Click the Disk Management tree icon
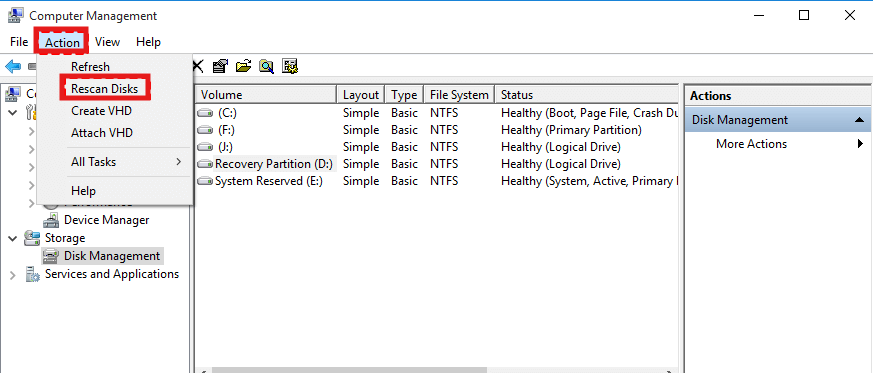This screenshot has width=873, height=373. 51,256
